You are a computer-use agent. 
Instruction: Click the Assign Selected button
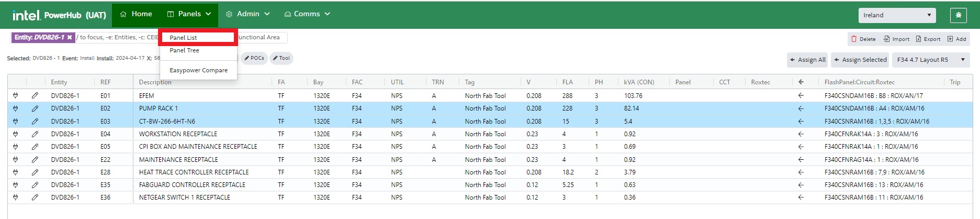coord(860,60)
